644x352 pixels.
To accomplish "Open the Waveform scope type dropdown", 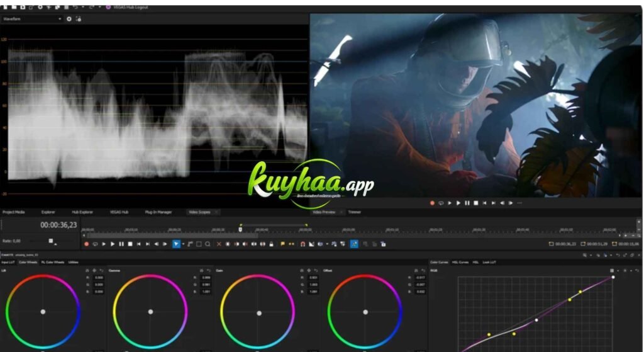I will [x=32, y=19].
